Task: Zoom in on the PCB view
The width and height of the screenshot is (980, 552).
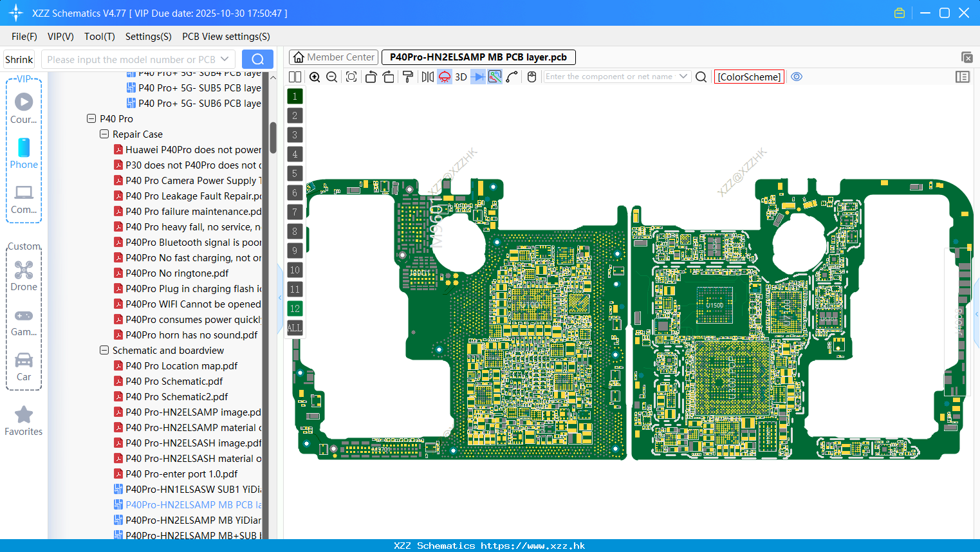Action: [315, 77]
